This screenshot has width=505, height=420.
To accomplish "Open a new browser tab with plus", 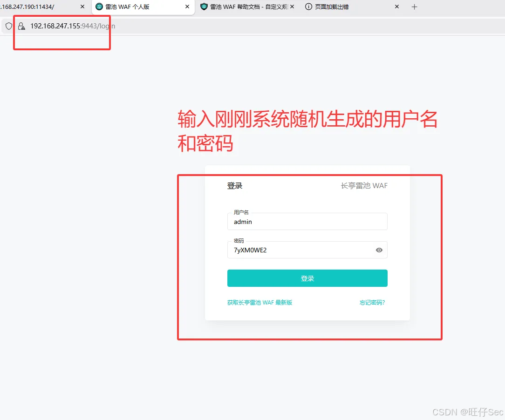I will click(415, 7).
